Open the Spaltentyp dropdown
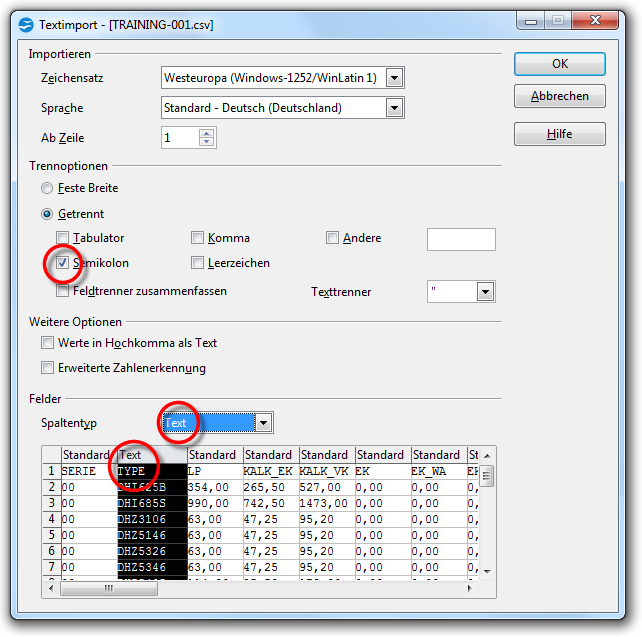642x637 pixels. (x=263, y=423)
